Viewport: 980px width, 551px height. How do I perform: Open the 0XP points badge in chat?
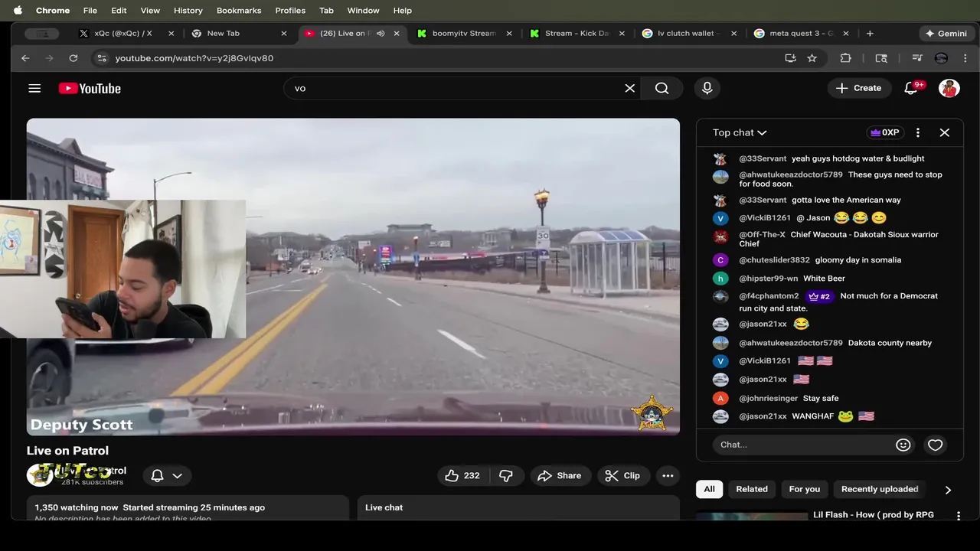885,132
